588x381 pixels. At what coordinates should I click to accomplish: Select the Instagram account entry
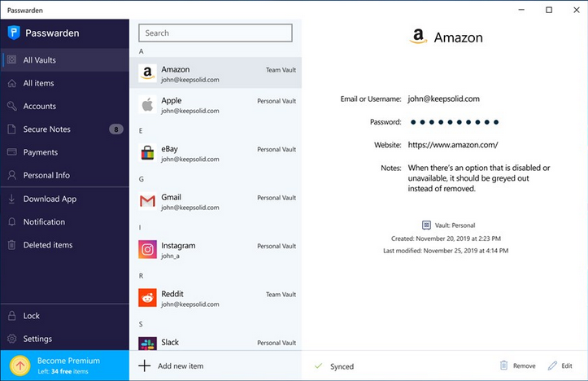[216, 250]
